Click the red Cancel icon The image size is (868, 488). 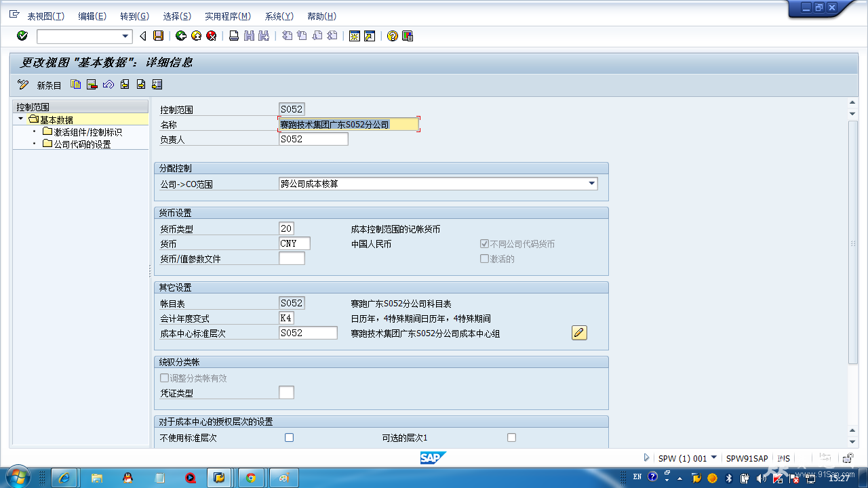coord(211,36)
